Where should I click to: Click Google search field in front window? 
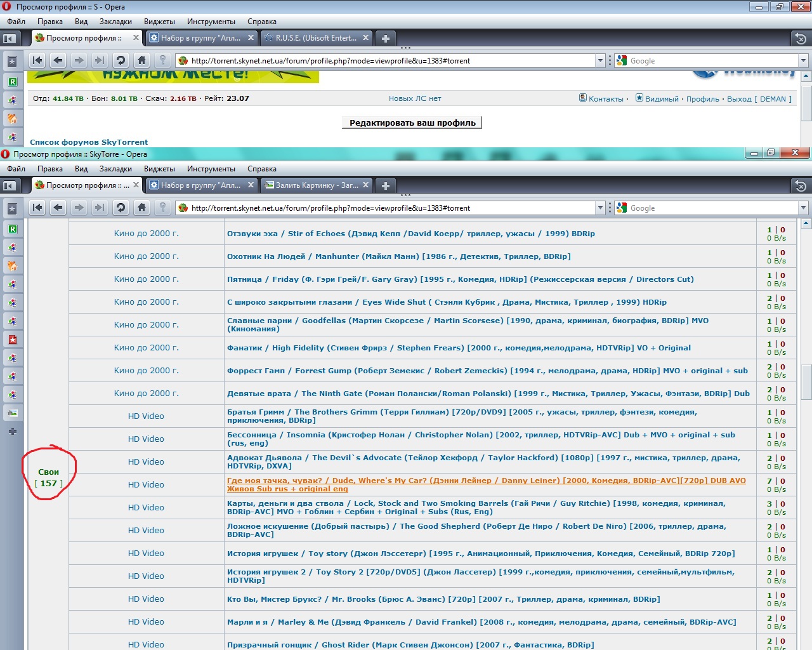713,208
